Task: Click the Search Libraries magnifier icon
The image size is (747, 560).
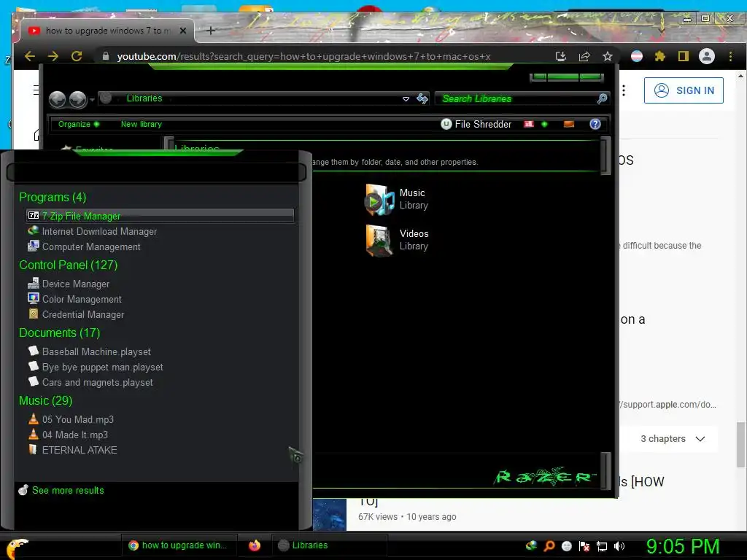Action: 602,98
